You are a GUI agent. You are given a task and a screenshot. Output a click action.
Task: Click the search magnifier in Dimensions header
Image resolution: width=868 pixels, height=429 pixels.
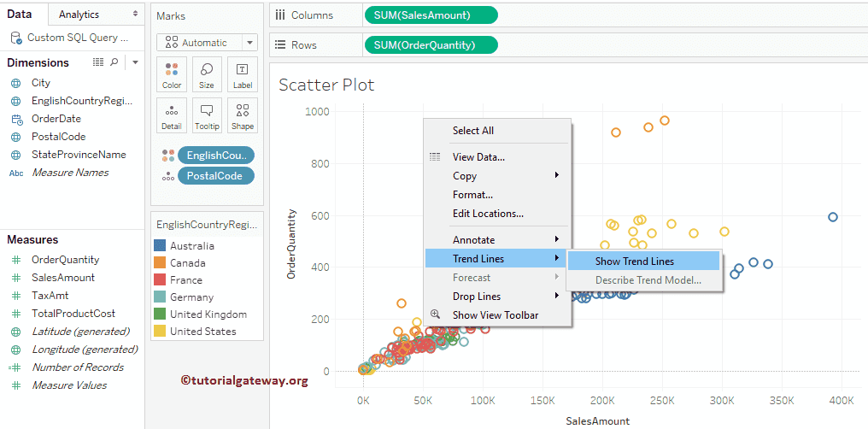114,62
